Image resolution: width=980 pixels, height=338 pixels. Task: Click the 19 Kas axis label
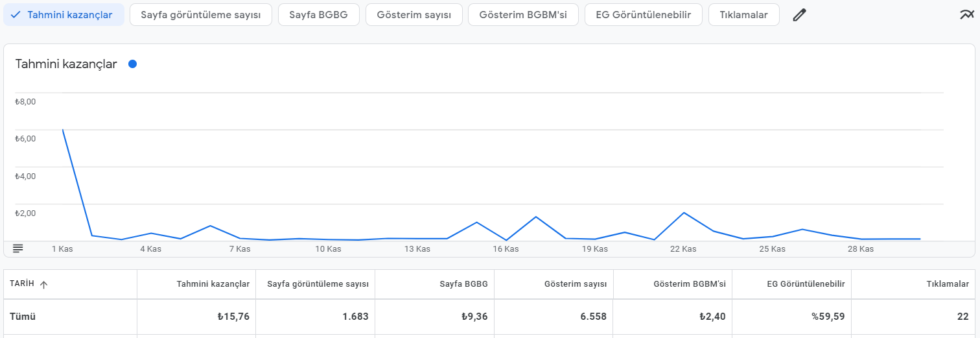pos(594,249)
